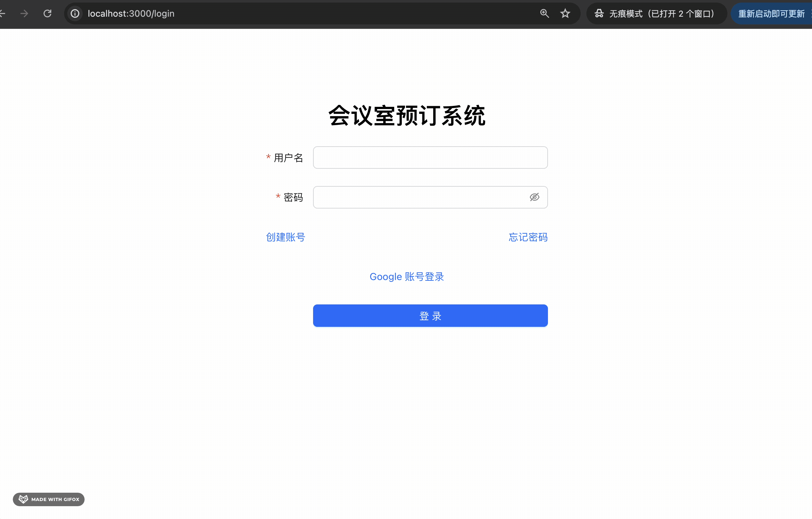This screenshot has height=519, width=812.
Task: Open the 忘记密码 link
Action: pyautogui.click(x=528, y=237)
